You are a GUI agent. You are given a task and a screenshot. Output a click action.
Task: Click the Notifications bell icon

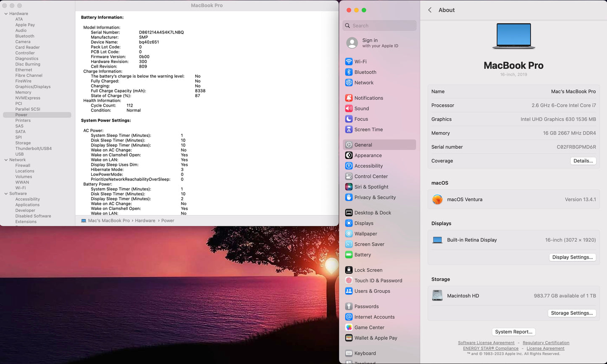349,98
